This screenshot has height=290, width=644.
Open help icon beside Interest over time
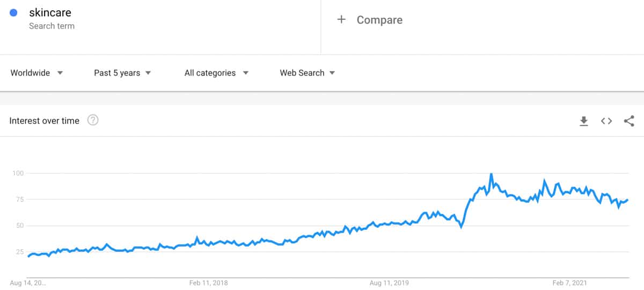pos(93,120)
